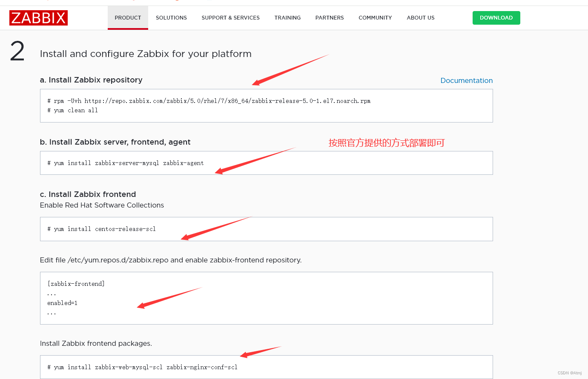
Task: Visit the COMMUNITY section
Action: (375, 17)
